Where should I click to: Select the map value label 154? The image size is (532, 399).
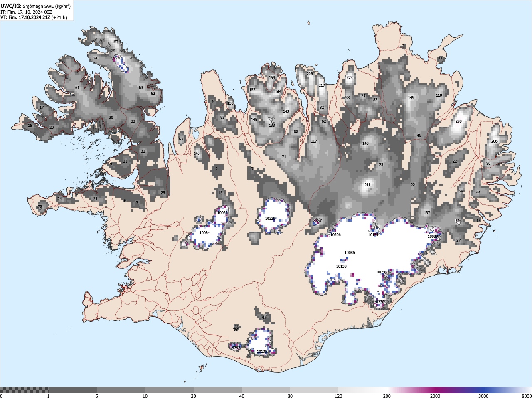(x=272, y=78)
